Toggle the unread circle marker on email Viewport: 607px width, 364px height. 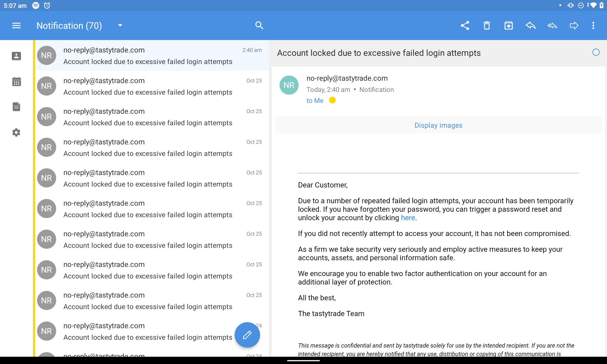[x=596, y=52]
